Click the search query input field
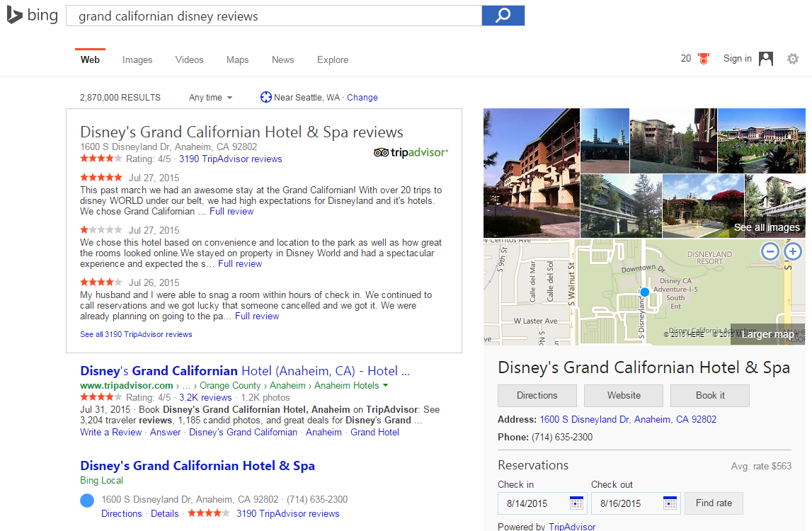 pos(273,16)
